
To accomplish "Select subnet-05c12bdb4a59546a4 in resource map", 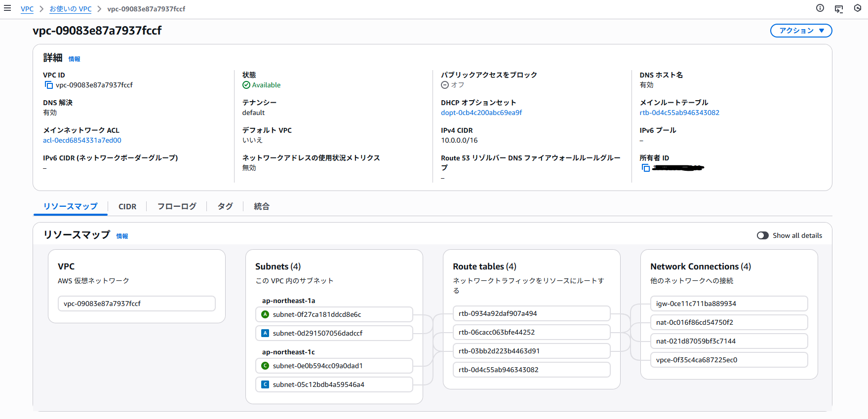I will click(x=334, y=384).
